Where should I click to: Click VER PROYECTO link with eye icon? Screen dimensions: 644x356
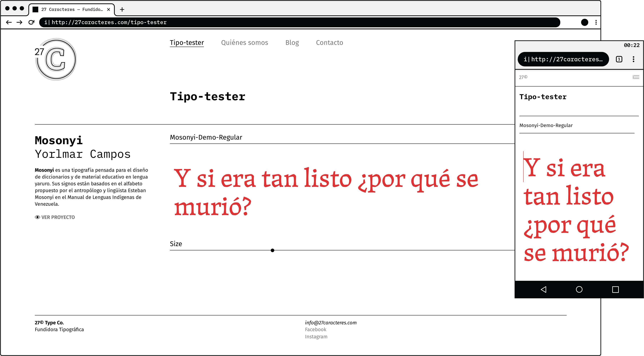point(55,217)
